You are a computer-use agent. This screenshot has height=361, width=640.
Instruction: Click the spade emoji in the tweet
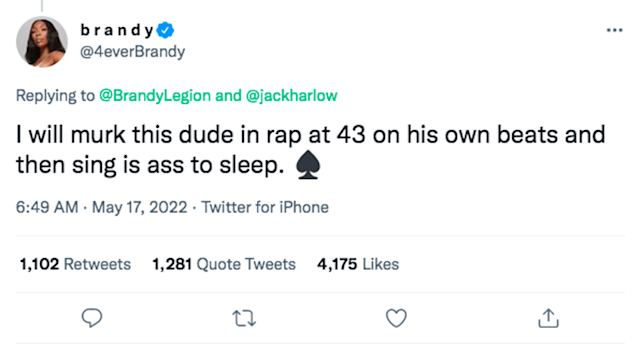[308, 165]
